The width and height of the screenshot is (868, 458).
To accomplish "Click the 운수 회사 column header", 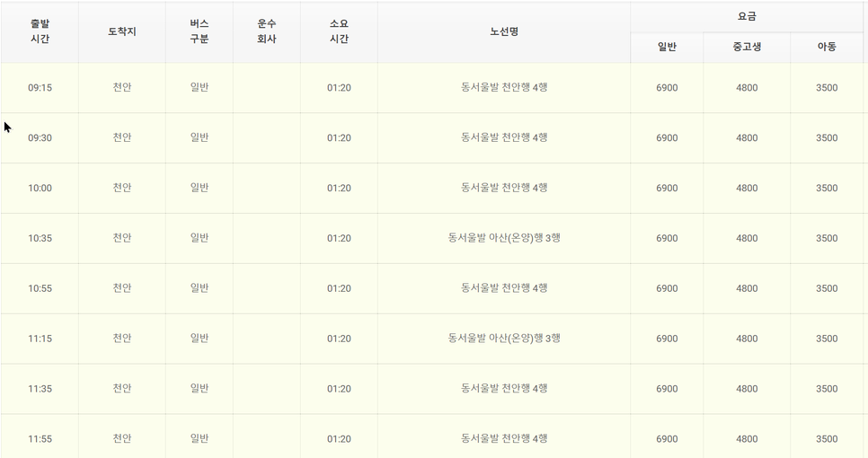I will (267, 31).
